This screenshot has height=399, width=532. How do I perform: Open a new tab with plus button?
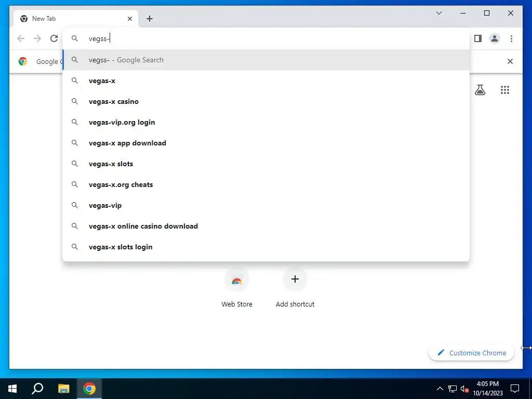coord(149,19)
